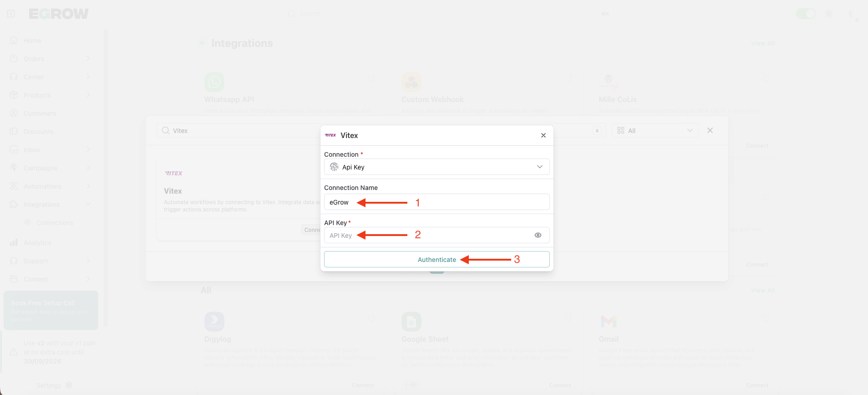The height and width of the screenshot is (395, 868).
Task: Click the Mille Colis logo
Action: pyautogui.click(x=609, y=82)
